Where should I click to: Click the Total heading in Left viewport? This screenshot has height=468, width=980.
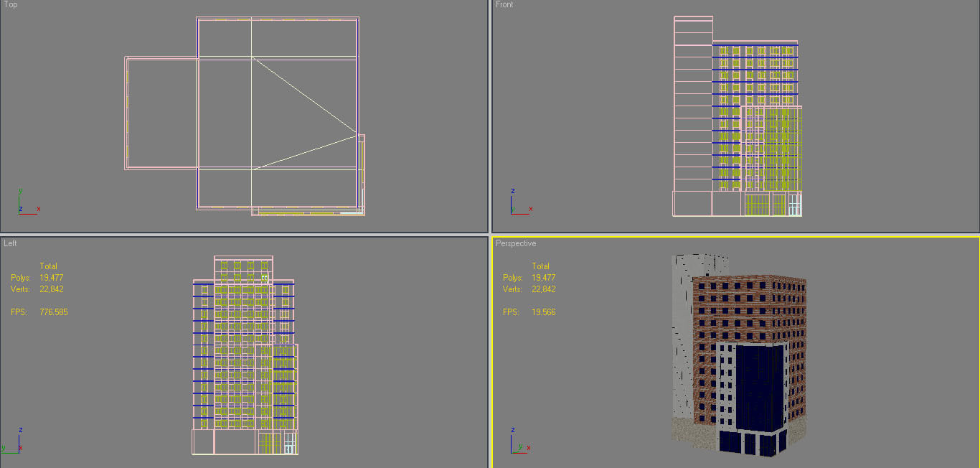tap(49, 266)
